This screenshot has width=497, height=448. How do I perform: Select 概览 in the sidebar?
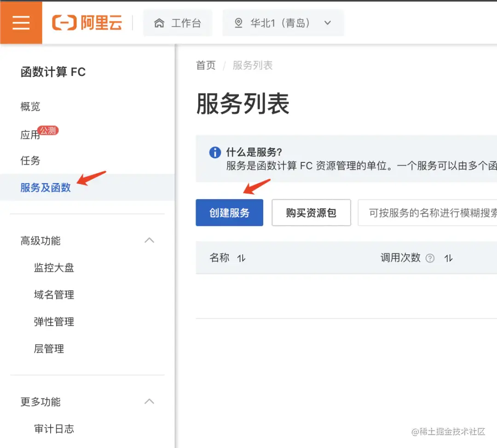pos(30,106)
